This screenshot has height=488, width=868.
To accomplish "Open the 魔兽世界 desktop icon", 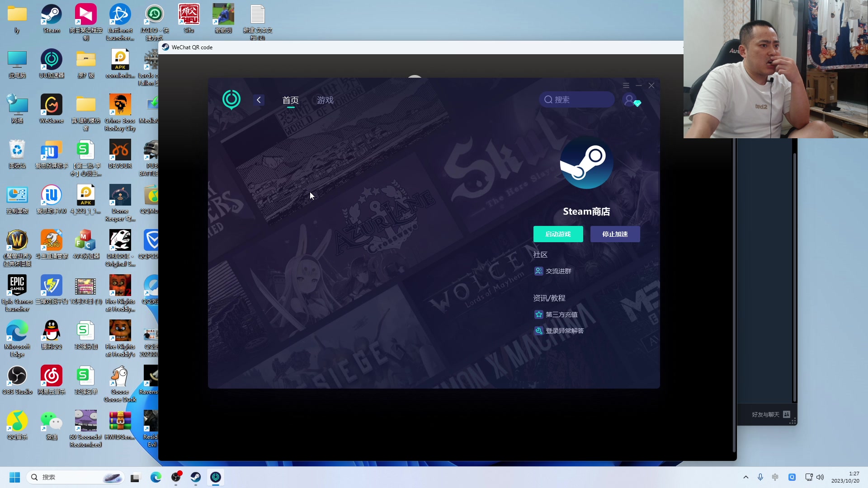I will [17, 248].
